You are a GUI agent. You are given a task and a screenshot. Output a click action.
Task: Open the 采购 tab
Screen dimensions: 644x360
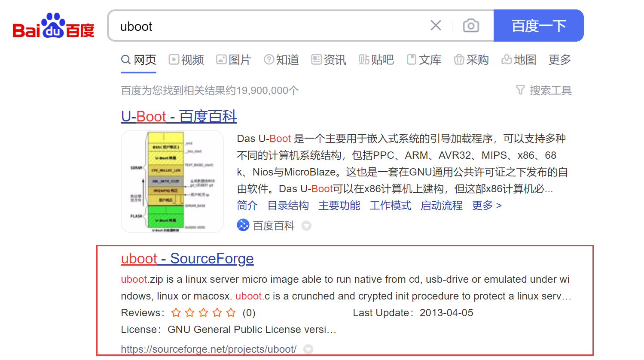[x=471, y=60]
